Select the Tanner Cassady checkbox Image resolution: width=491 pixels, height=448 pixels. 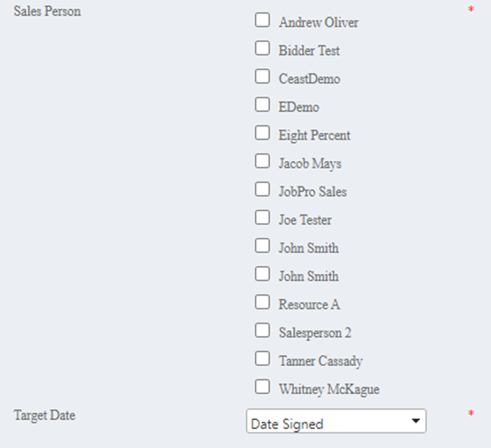pos(262,358)
